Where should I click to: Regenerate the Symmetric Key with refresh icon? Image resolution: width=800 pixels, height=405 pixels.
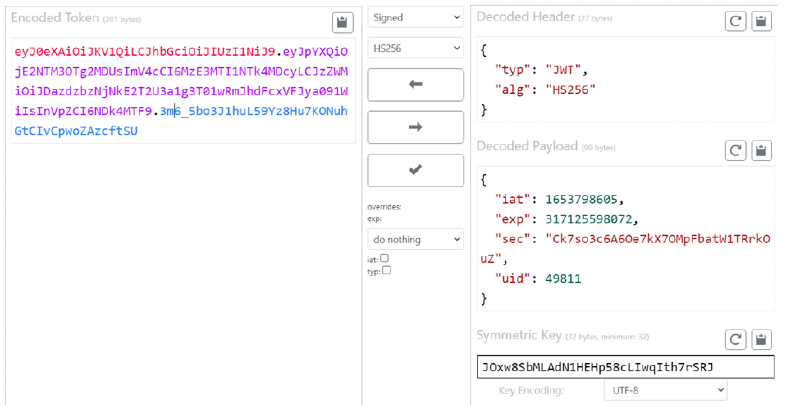pos(735,339)
